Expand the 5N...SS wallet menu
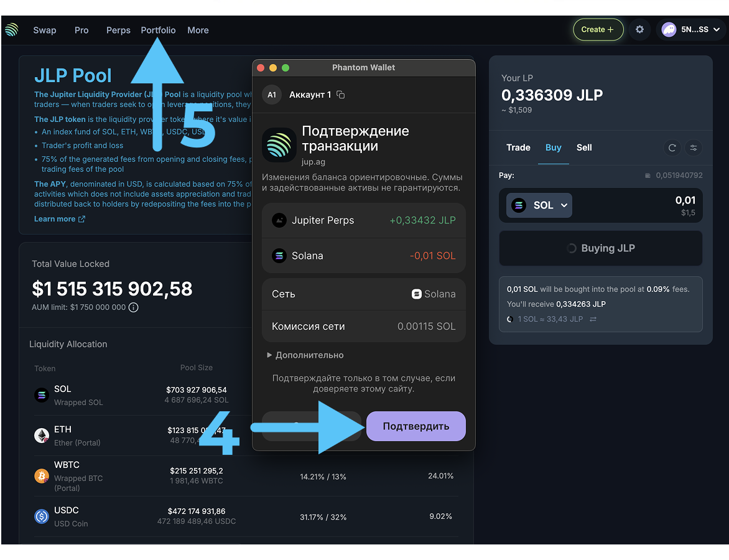 coord(690,29)
